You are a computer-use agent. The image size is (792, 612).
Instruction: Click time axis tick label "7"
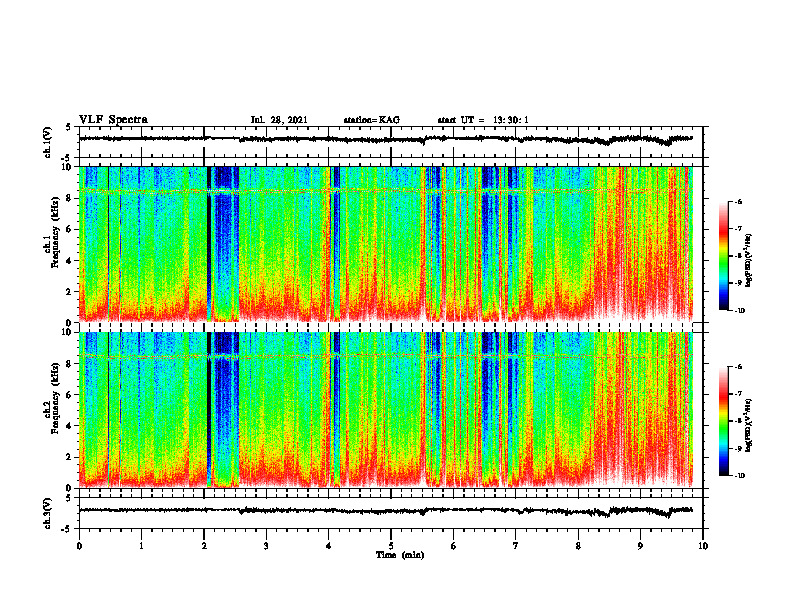click(x=516, y=546)
